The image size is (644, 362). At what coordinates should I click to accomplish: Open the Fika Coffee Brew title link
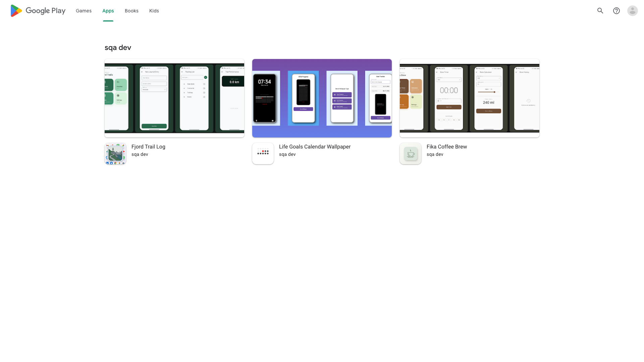[446, 147]
